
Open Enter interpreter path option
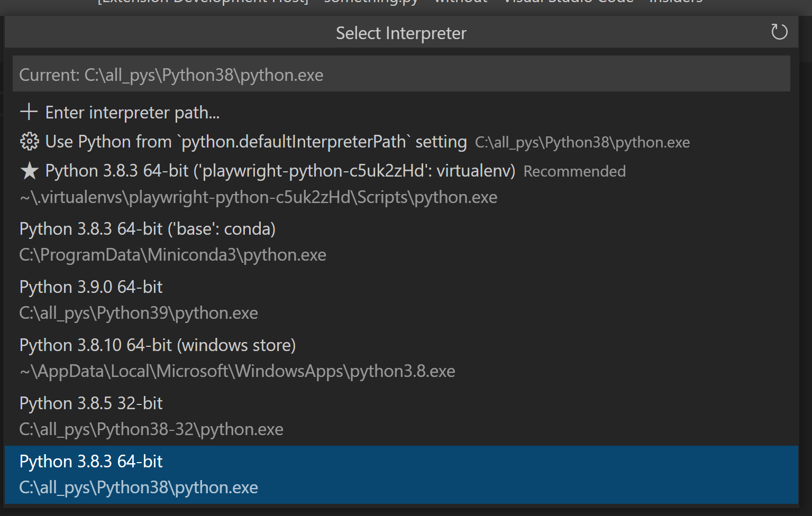pos(132,112)
